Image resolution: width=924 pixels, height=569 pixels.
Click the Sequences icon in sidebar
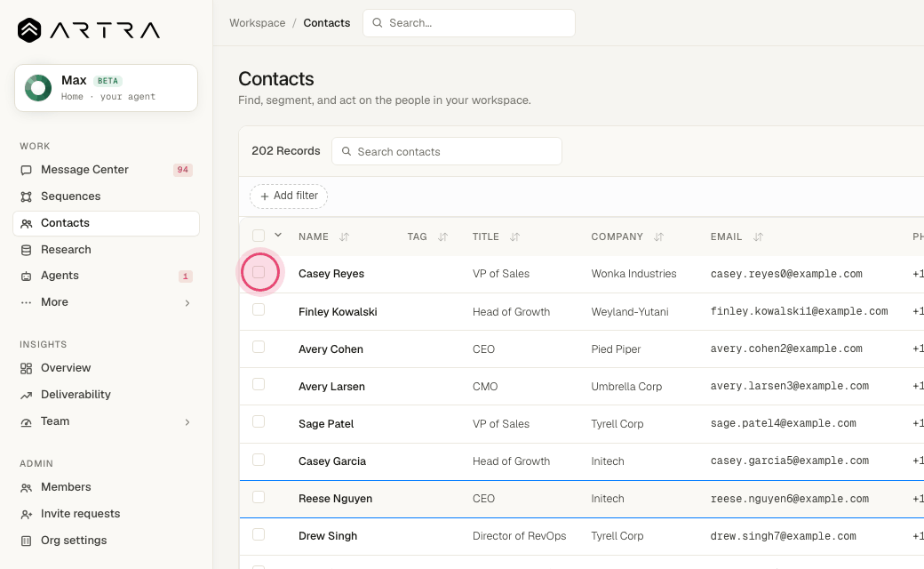26,196
